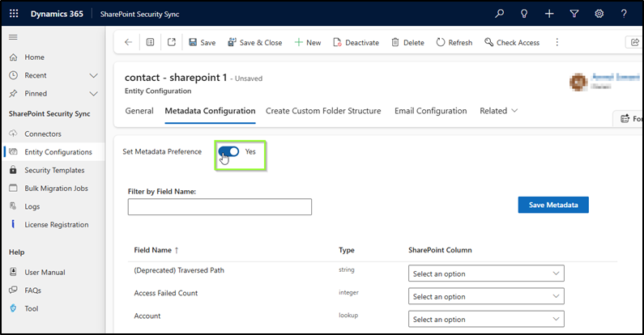Screen dimensions: 644x335
Task: Click the help question mark icon
Action: pyautogui.click(x=623, y=14)
